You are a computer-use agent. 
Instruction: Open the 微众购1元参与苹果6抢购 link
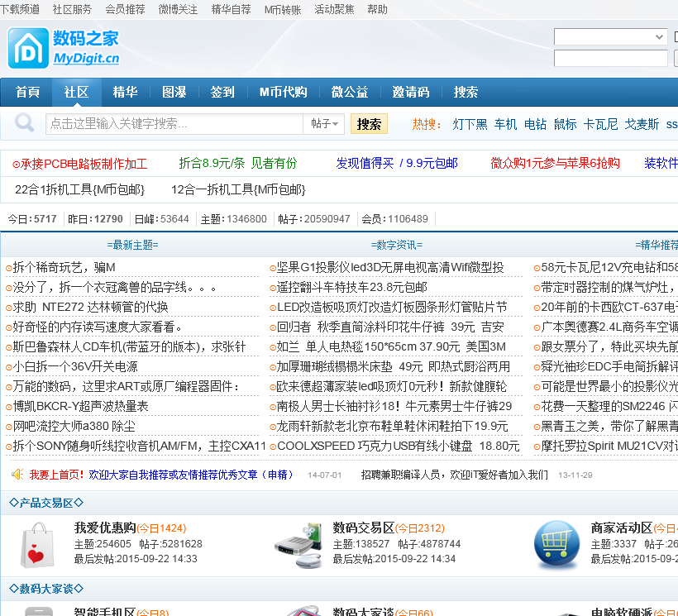point(555,164)
